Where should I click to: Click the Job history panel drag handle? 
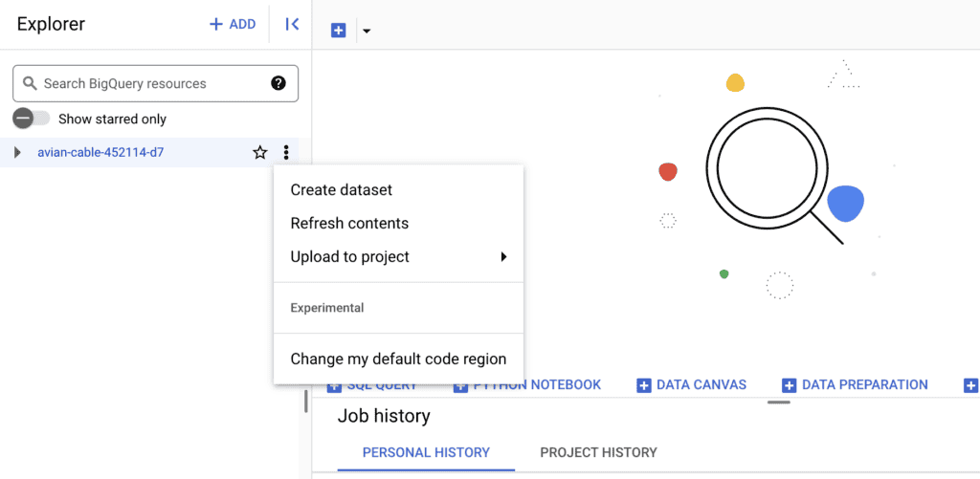(779, 403)
